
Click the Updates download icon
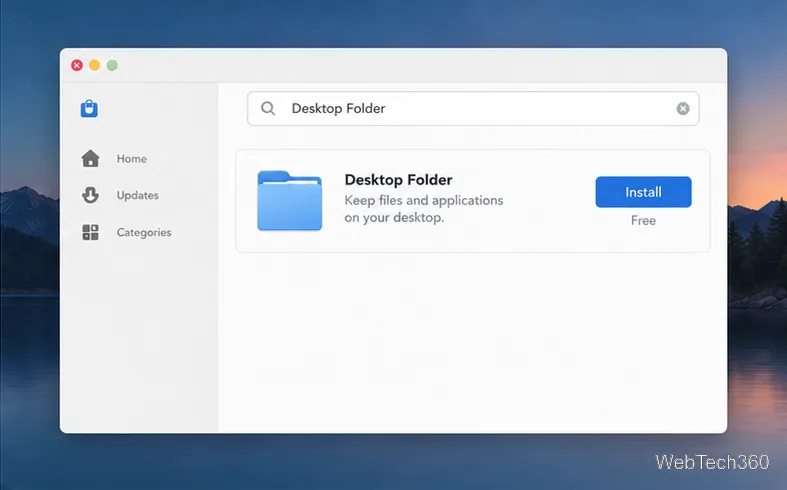90,195
